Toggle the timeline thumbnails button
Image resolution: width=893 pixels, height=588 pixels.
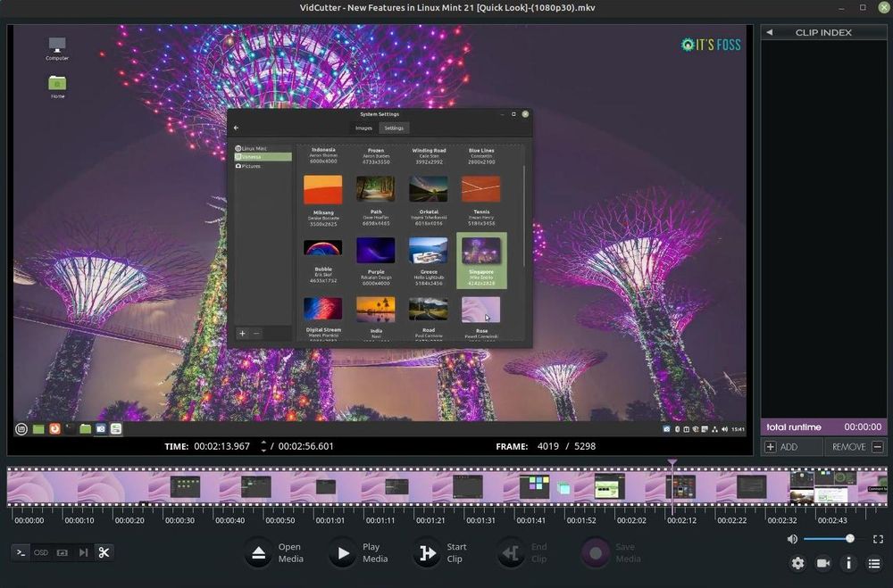pyautogui.click(x=62, y=552)
